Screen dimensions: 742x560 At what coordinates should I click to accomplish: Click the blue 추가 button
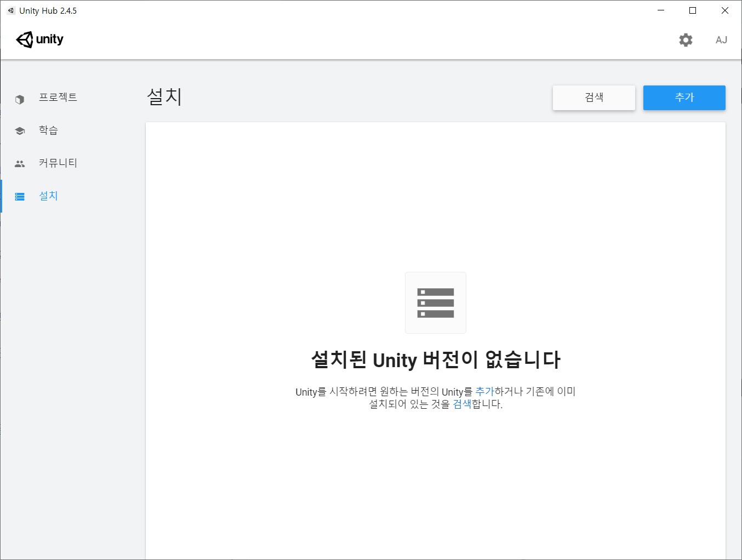(684, 98)
